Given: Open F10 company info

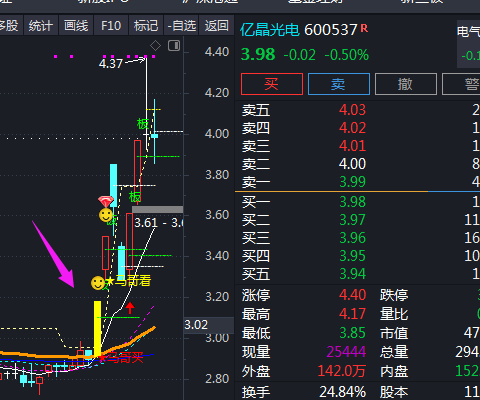Looking at the screenshot, I should coord(111,26).
